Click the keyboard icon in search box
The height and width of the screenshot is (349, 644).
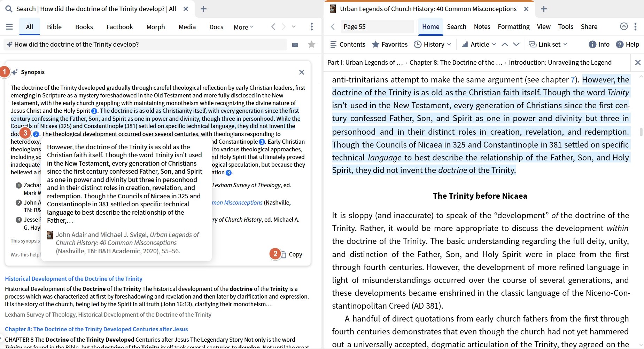tap(295, 45)
